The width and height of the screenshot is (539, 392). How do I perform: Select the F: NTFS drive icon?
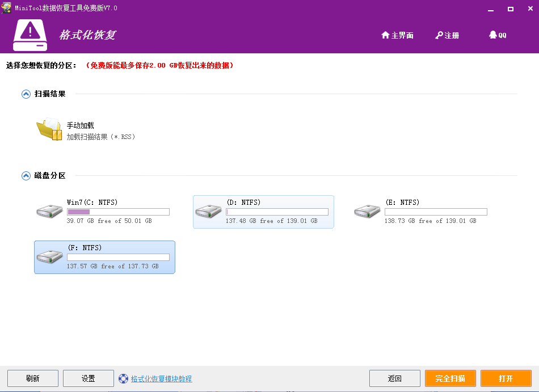(x=49, y=256)
